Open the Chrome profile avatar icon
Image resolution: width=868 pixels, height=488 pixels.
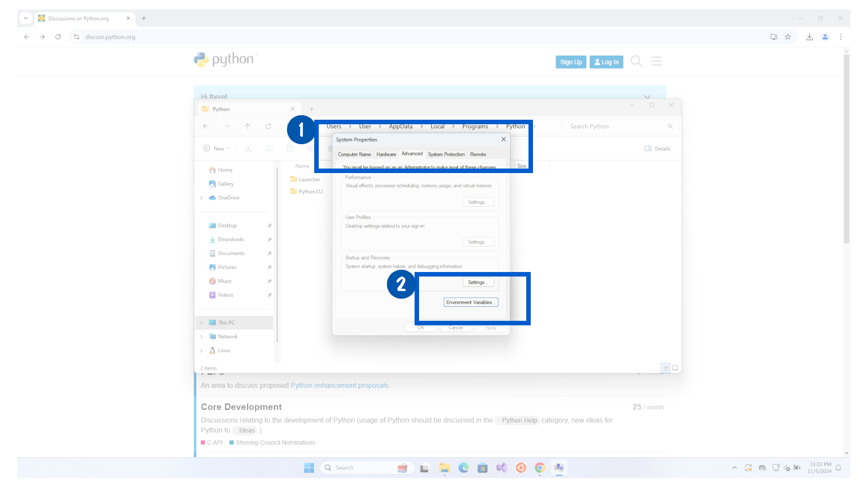(x=825, y=37)
